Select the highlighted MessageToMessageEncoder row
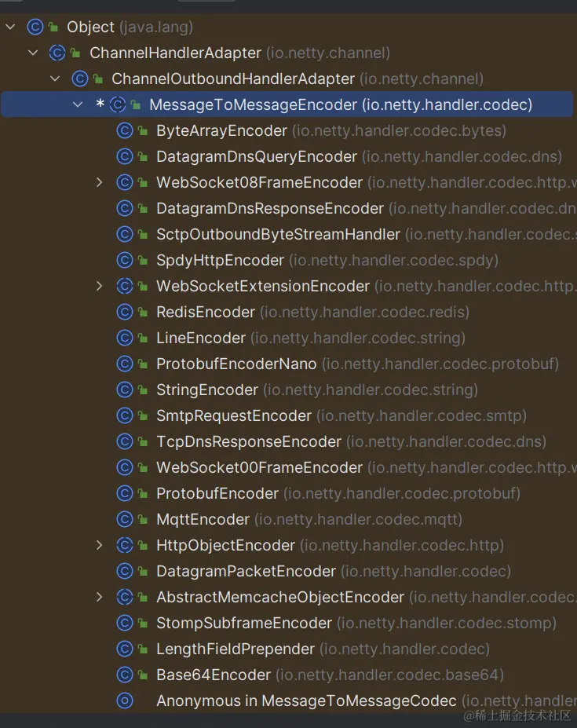Image resolution: width=577 pixels, height=728 pixels. 287,104
